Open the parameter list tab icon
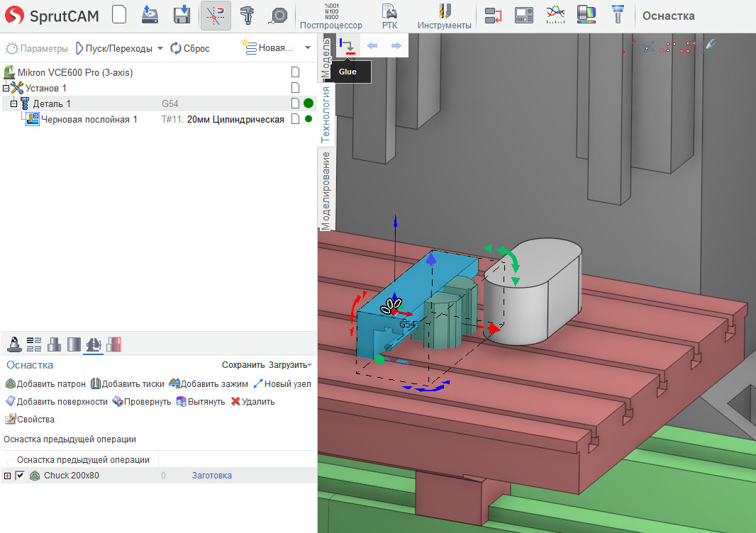This screenshot has height=533, width=756. click(34, 344)
